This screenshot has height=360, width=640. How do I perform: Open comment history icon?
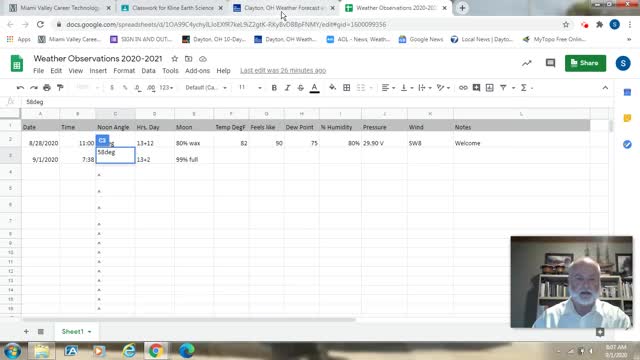[x=550, y=63]
